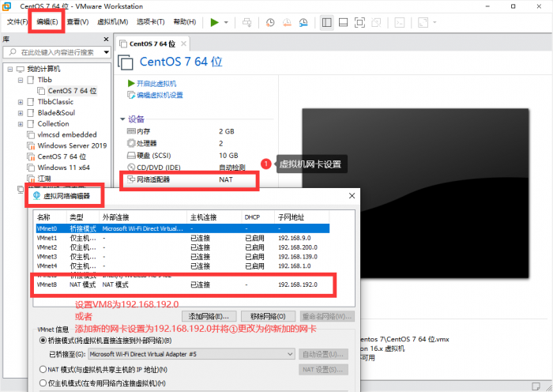Click the green power-on play toolbar icon

point(214,22)
